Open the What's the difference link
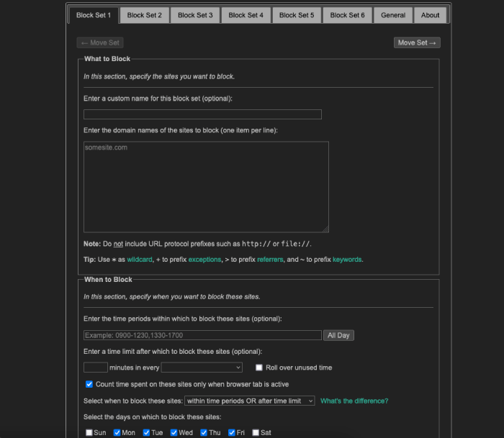 (x=354, y=401)
